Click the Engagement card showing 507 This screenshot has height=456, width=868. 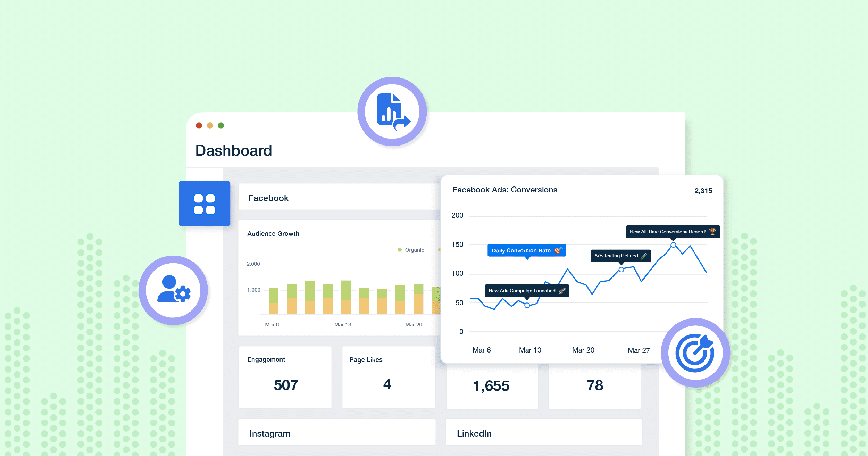click(x=285, y=377)
